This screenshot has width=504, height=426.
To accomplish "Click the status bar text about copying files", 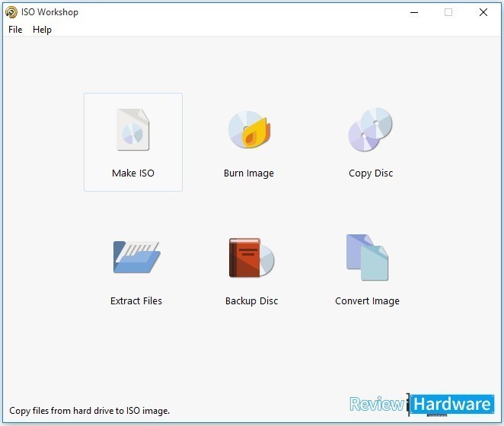I will (x=89, y=411).
